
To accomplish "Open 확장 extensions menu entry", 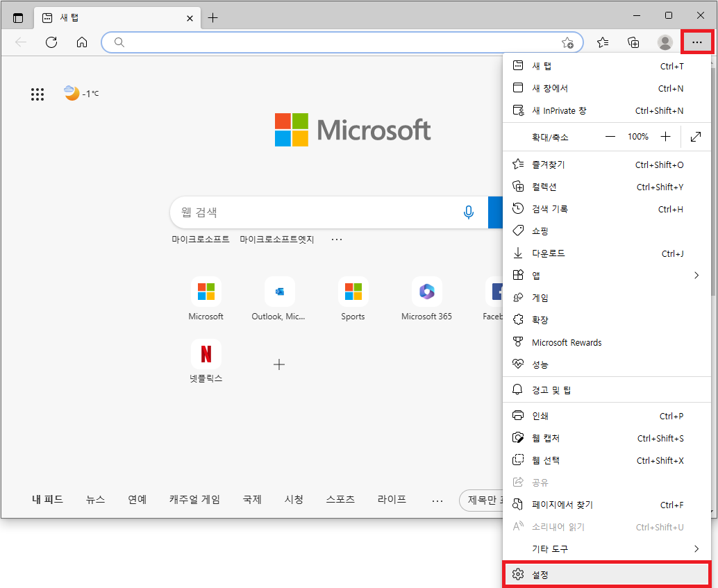I will [x=606, y=319].
